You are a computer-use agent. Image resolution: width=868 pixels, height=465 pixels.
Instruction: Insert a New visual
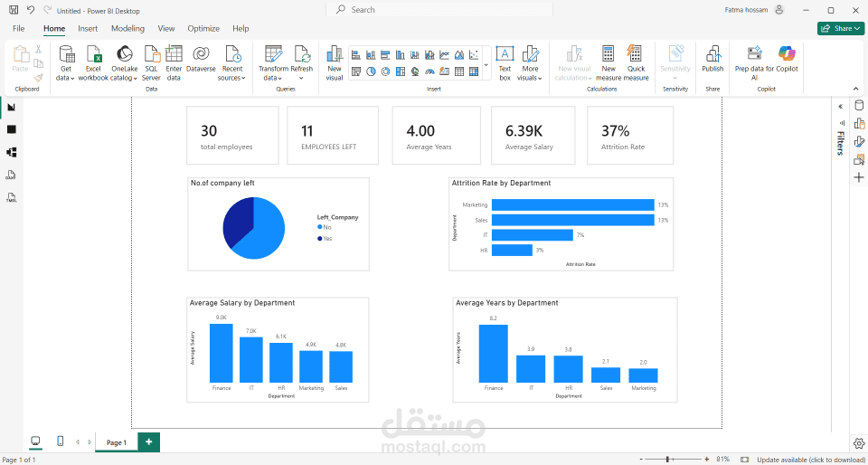click(x=335, y=63)
